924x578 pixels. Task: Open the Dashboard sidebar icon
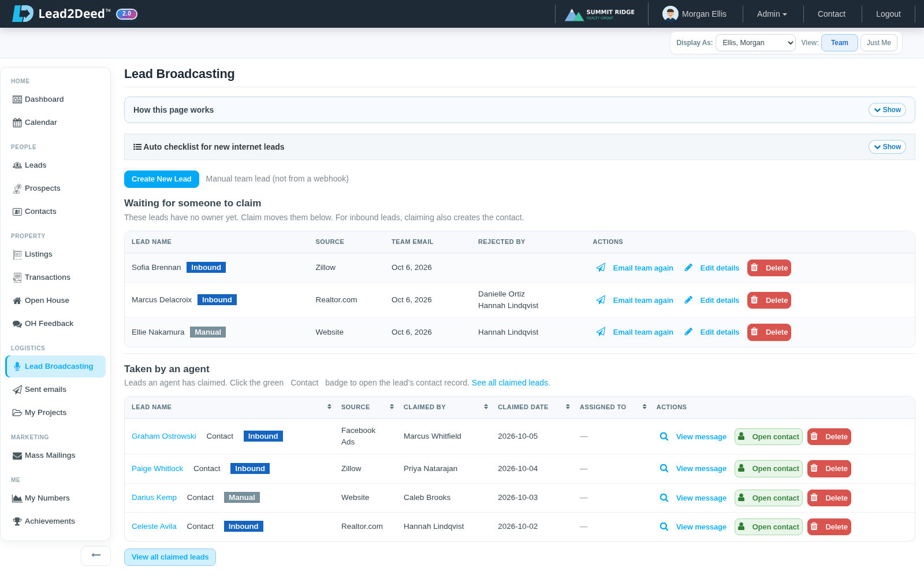[17, 99]
